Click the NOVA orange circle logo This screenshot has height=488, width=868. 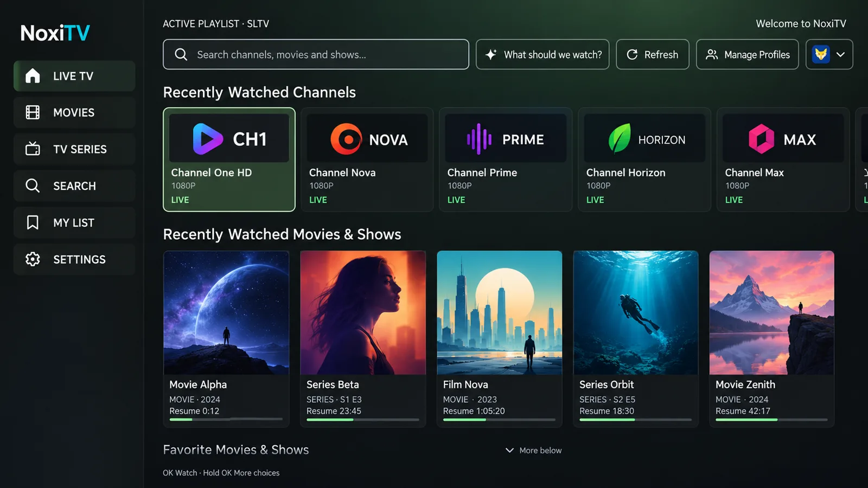click(346, 139)
